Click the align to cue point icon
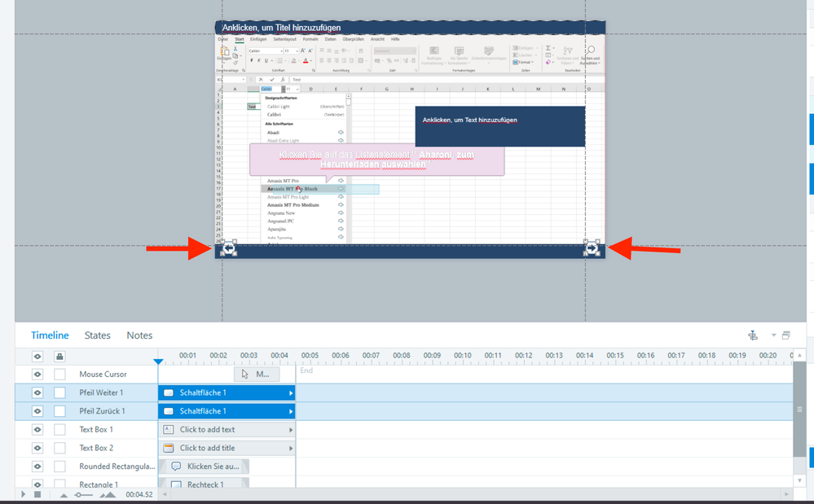The image size is (814, 504). tap(753, 335)
